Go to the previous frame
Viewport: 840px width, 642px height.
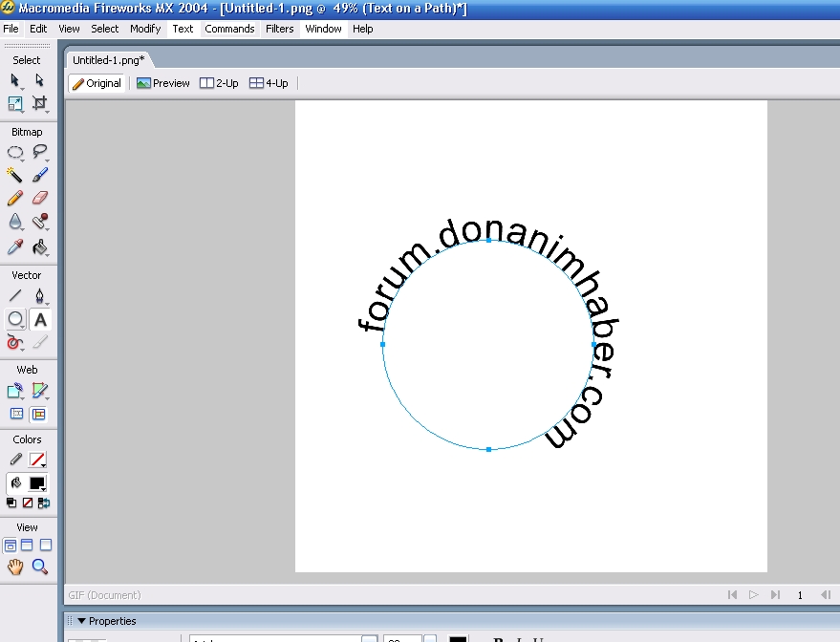tap(826, 595)
